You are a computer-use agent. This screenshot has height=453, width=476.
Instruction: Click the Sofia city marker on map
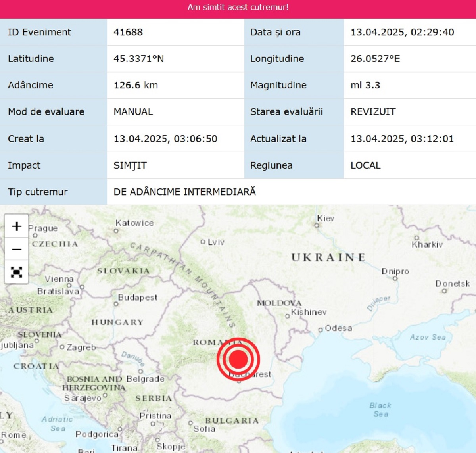pos(190,423)
